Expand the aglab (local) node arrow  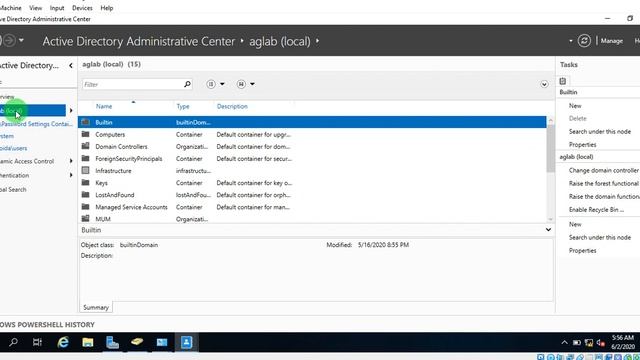(71, 111)
